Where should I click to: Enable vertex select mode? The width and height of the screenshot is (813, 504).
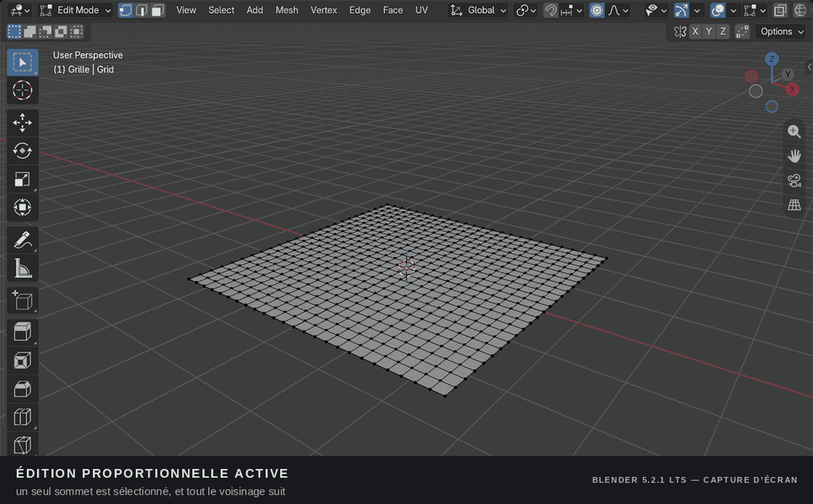125,10
